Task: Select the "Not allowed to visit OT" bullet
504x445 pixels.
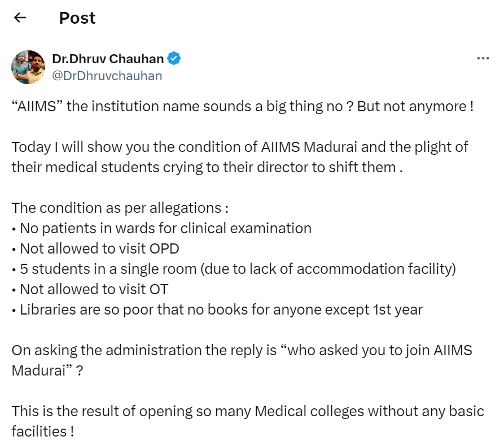Action: click(90, 289)
